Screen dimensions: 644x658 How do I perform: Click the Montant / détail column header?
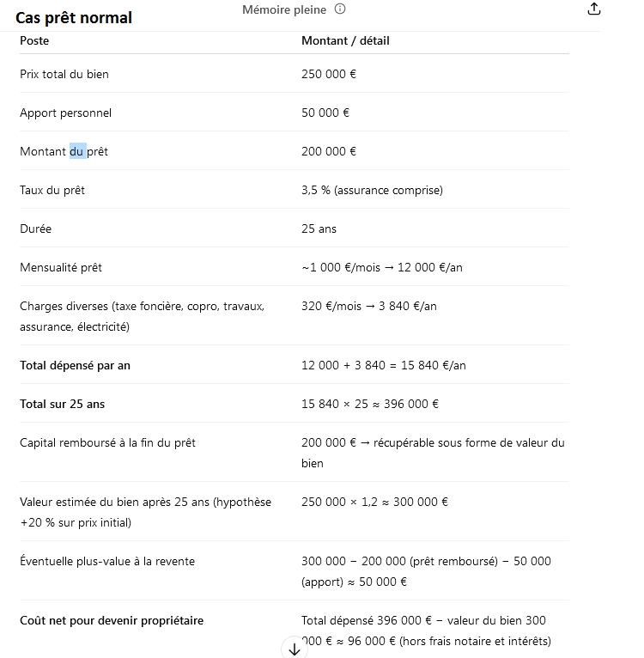[x=345, y=40]
